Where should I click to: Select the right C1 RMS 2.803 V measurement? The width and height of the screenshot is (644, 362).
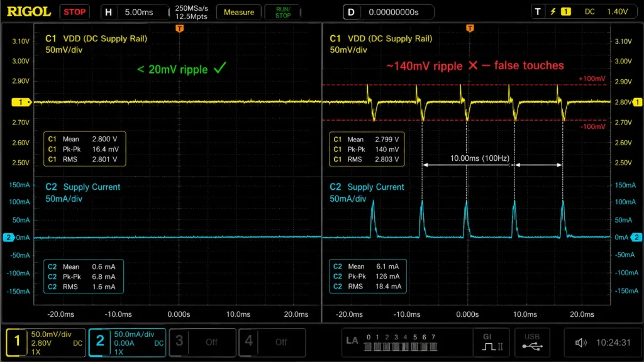coord(366,159)
